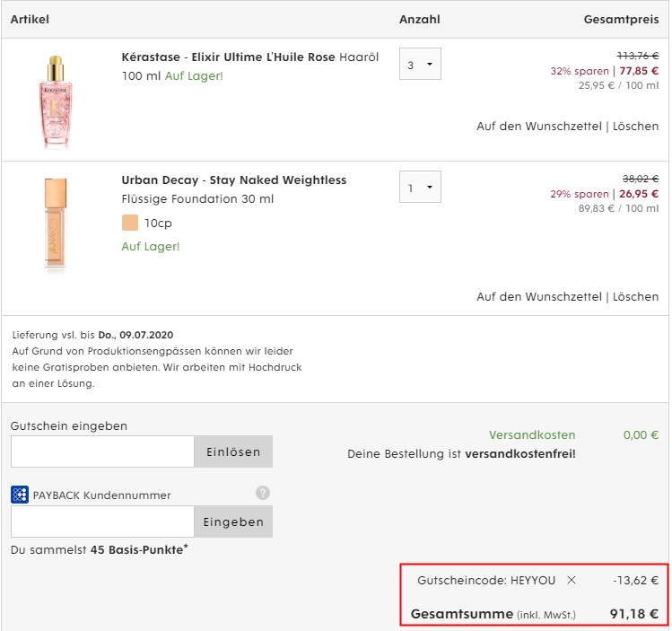The height and width of the screenshot is (631, 672).
Task: Click the PAYBACK help question mark icon
Action: 263,493
